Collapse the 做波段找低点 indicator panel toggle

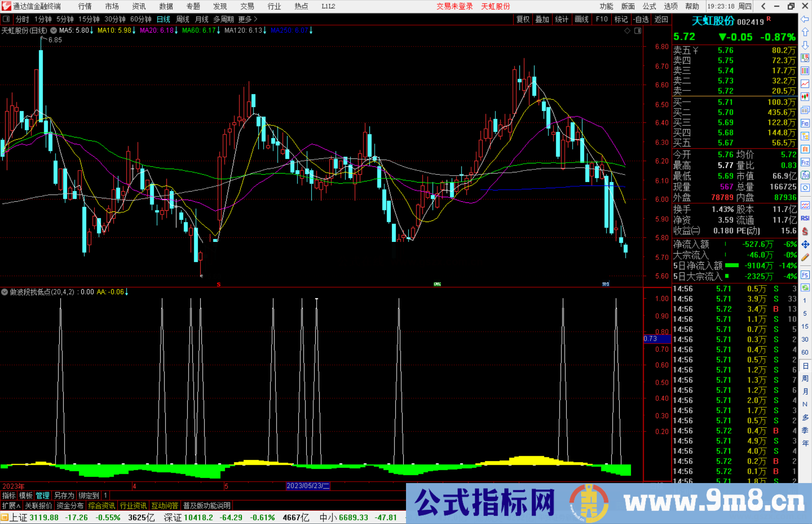coord(5,292)
